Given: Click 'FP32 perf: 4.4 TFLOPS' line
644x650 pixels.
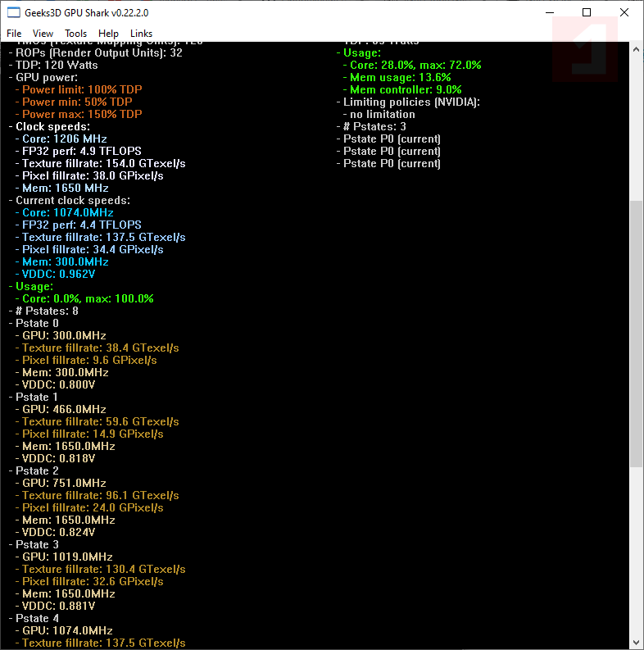Looking at the screenshot, I should point(79,225).
